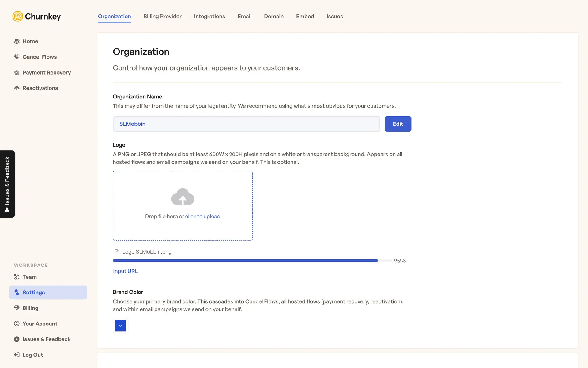This screenshot has width=588, height=368.
Task: Click the Log Out icon
Action: pos(17,355)
